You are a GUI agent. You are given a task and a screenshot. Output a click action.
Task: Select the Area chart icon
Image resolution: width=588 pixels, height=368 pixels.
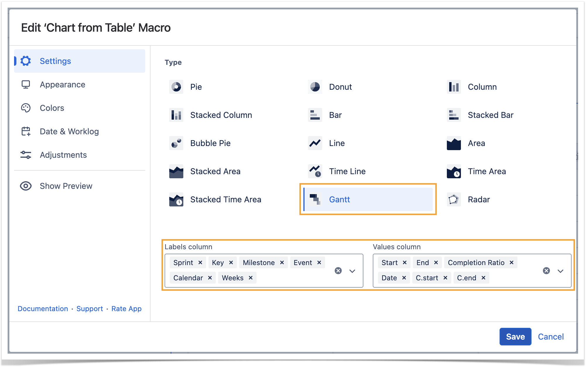(x=453, y=143)
